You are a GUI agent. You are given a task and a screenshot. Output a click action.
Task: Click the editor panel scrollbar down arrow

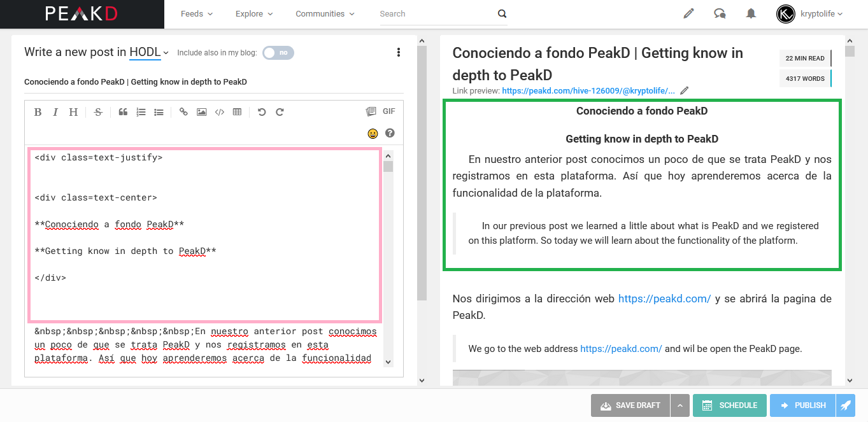point(422,380)
